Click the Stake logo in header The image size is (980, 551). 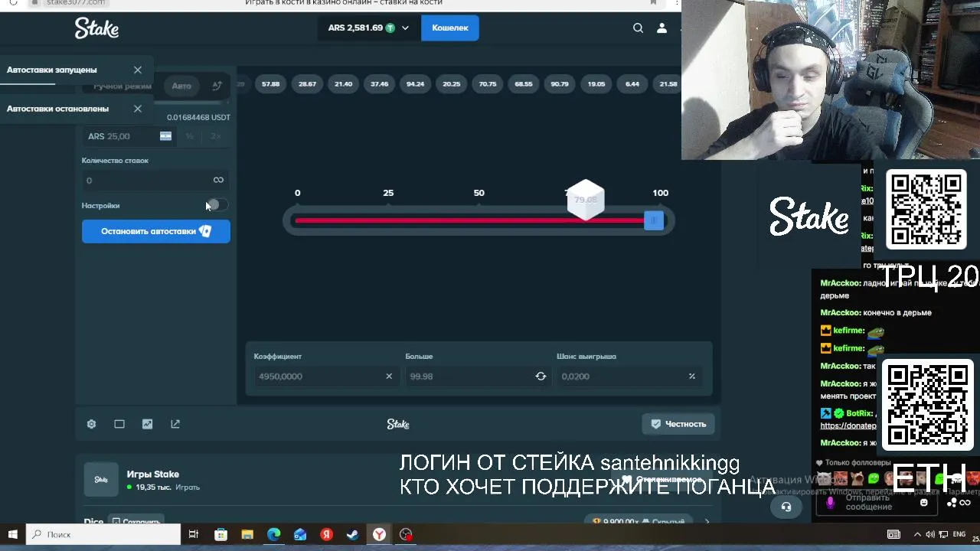coord(96,28)
